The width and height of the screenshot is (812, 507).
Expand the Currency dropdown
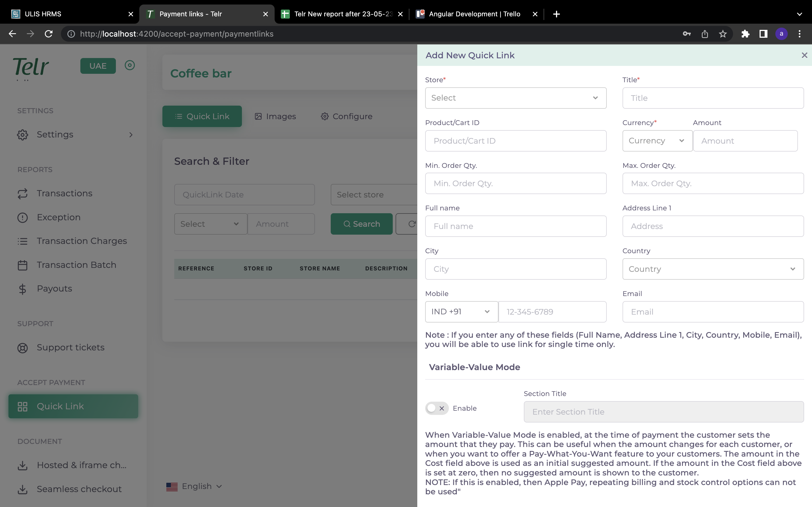657,141
